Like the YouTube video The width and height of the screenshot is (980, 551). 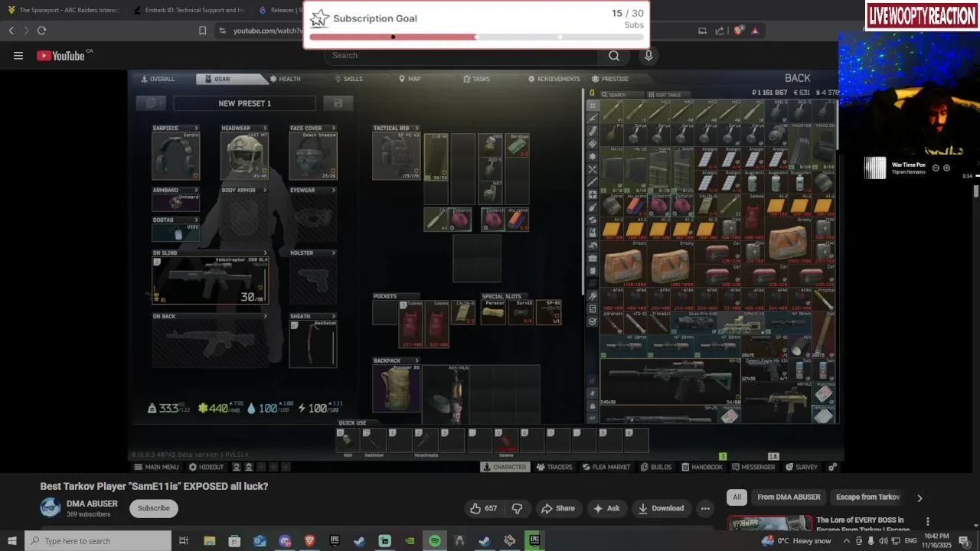coord(484,508)
